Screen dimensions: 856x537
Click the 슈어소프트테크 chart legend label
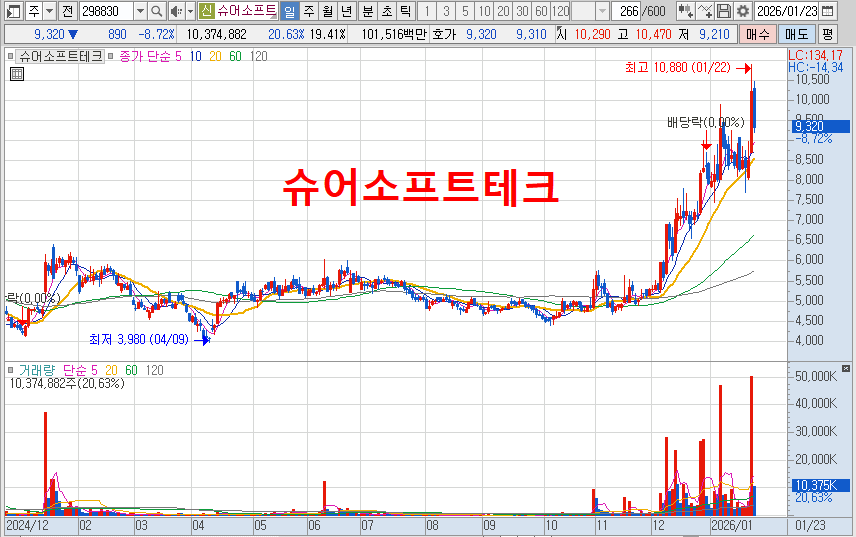(x=61, y=56)
